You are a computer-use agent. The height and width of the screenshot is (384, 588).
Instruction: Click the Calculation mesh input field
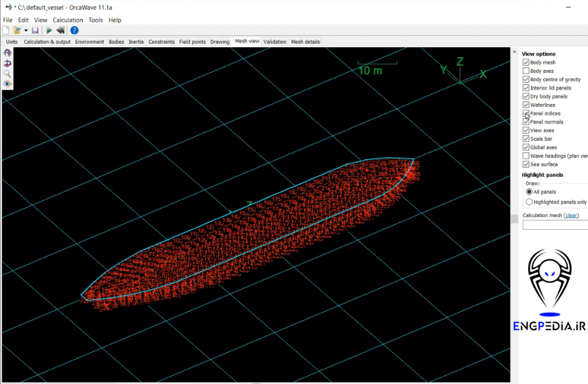[555, 225]
